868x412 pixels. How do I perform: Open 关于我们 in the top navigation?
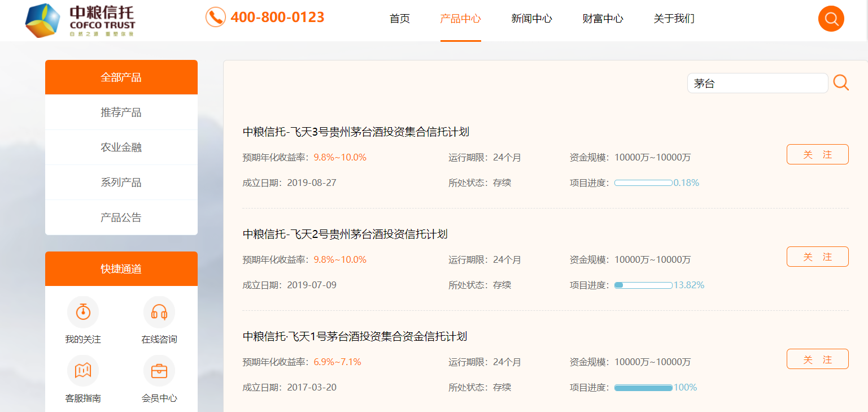pyautogui.click(x=674, y=19)
